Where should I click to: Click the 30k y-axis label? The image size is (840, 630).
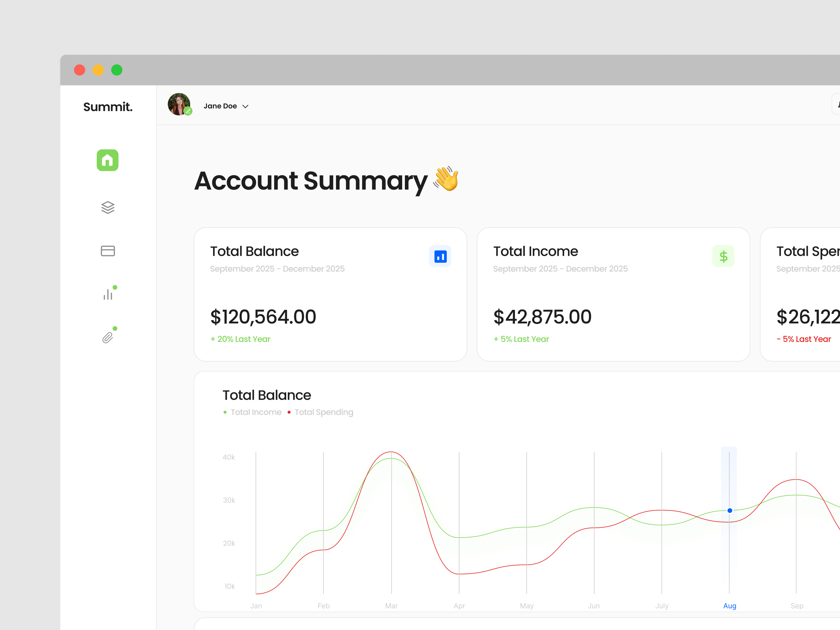[229, 500]
